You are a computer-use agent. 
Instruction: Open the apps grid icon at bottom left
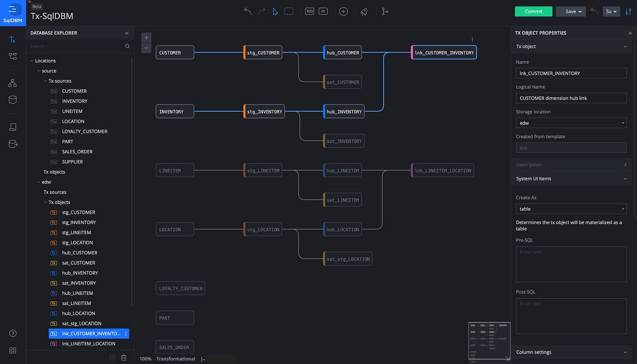13,350
